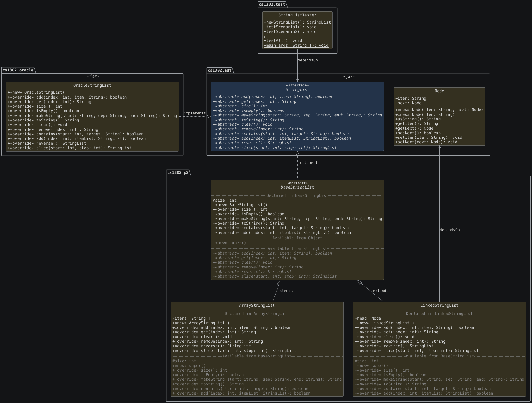This screenshot has width=532, height=403.
Task: Click the cs1302.adt package label
Action: point(220,71)
